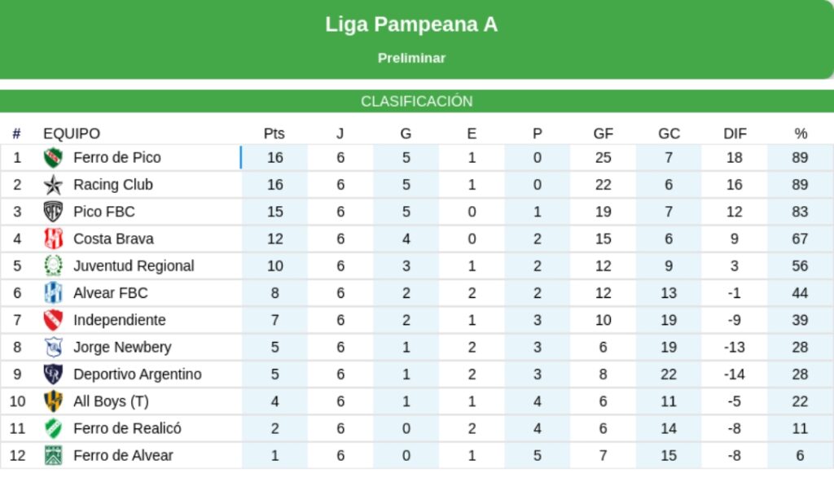The image size is (834, 504).
Task: Click the GF column header
Action: [x=604, y=134]
